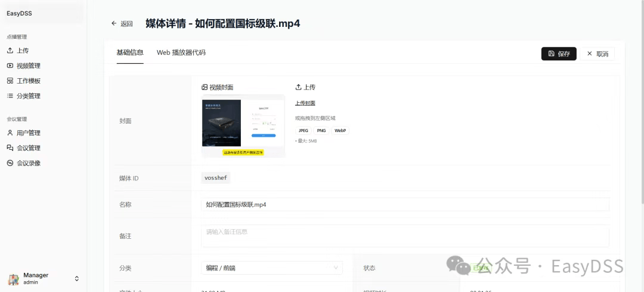The height and width of the screenshot is (292, 644).
Task: Click the 分类管理 list icon
Action: 10,96
